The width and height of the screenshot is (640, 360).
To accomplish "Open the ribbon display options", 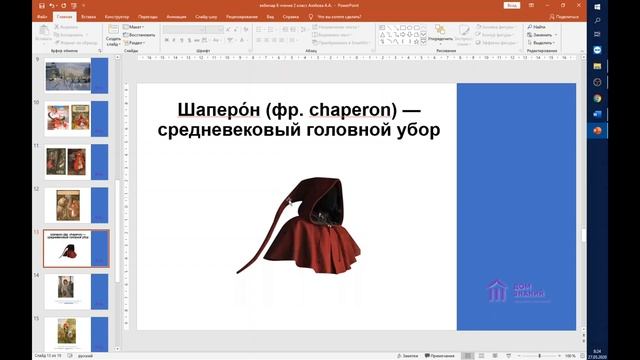I will point(531,5).
